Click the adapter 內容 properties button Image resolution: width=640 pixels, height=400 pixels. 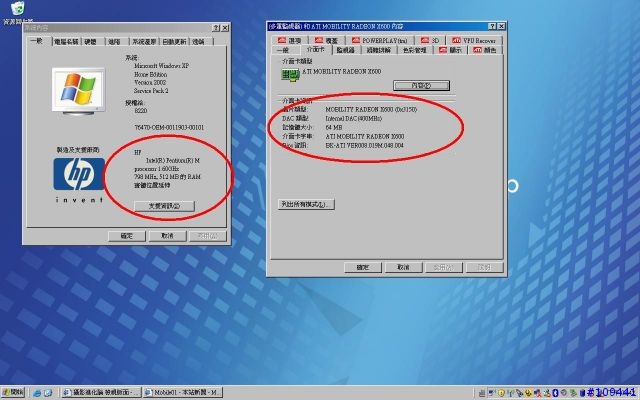pyautogui.click(x=421, y=85)
